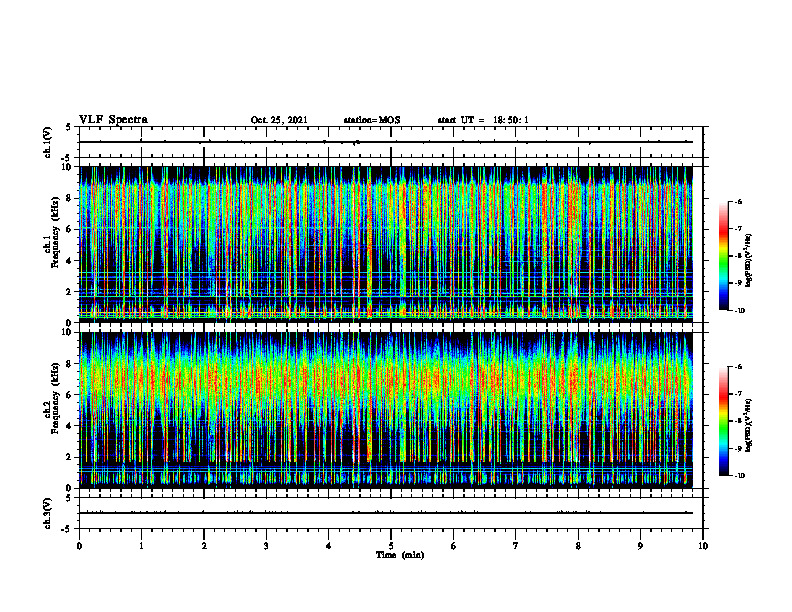Click time axis tick label "3"
The height and width of the screenshot is (612, 792).
[x=266, y=546]
